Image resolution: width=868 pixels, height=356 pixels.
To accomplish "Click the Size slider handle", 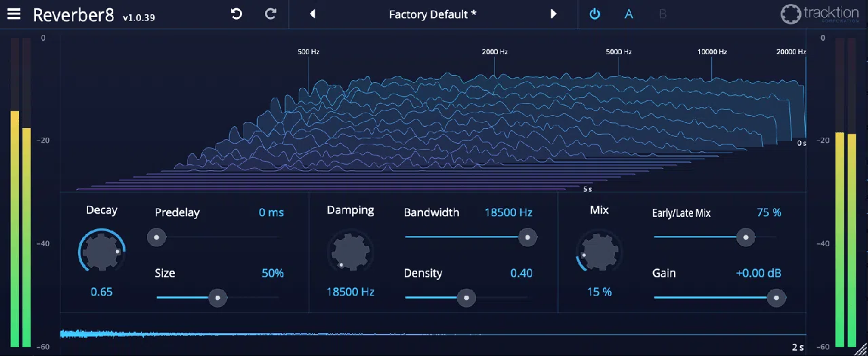I will tap(217, 298).
